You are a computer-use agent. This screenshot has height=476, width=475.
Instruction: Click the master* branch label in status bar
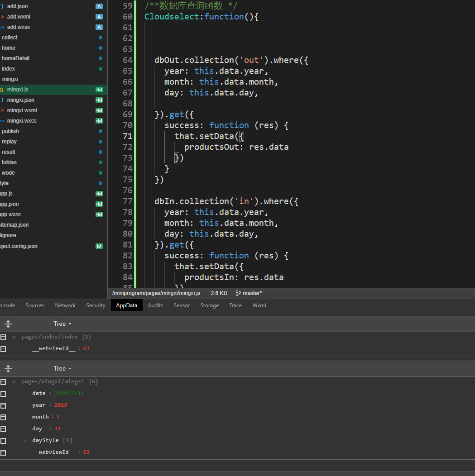tap(252, 293)
